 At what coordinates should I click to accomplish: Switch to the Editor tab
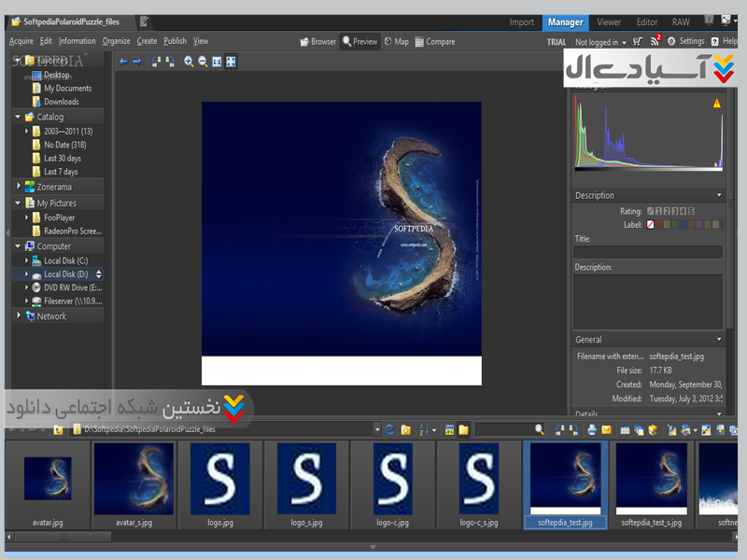[x=647, y=22]
